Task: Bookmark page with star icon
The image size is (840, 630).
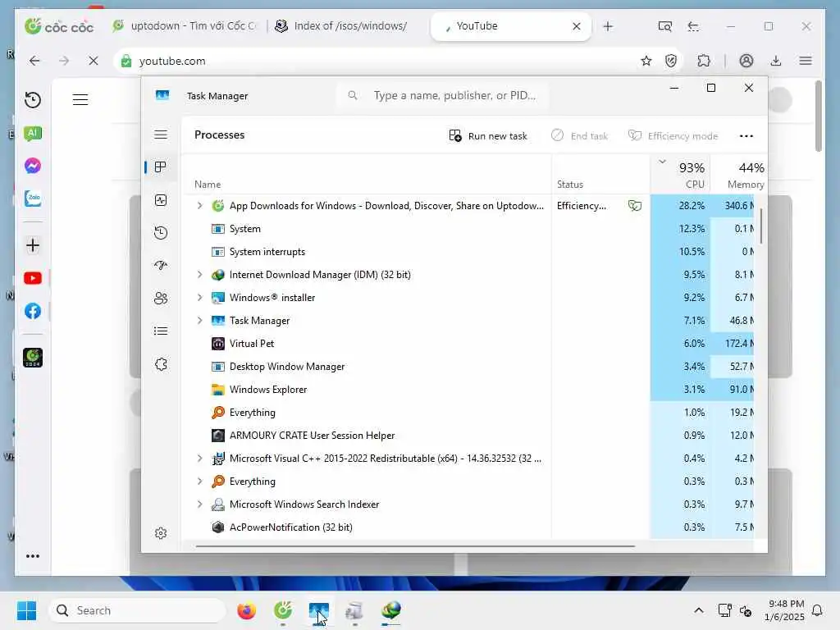Action: click(x=646, y=61)
